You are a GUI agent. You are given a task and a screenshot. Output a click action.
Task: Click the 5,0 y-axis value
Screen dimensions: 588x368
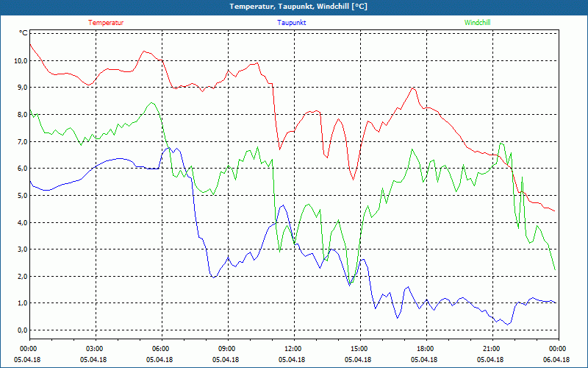22,195
